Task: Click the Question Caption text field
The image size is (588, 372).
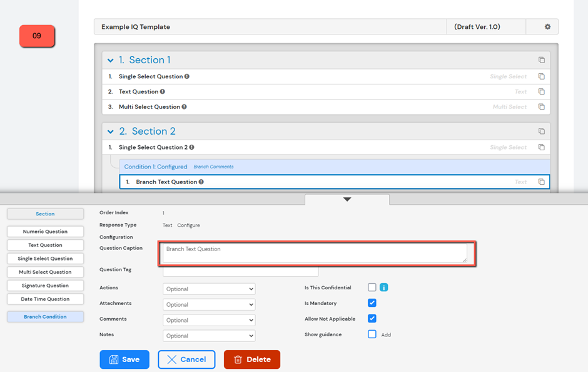Action: coord(315,253)
